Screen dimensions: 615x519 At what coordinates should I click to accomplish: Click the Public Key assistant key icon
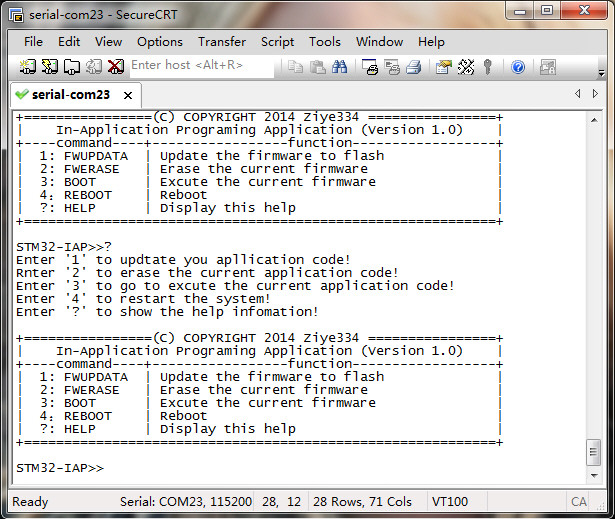[488, 67]
